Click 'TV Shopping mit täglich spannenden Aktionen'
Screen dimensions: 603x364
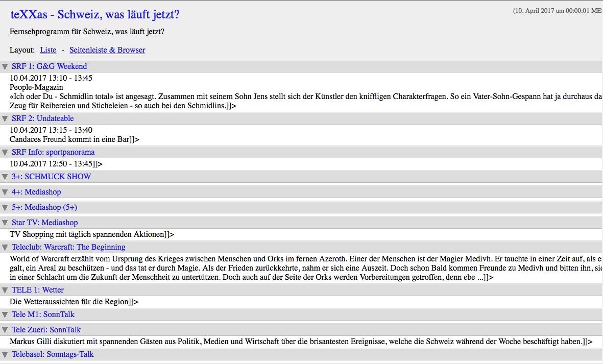click(x=88, y=234)
